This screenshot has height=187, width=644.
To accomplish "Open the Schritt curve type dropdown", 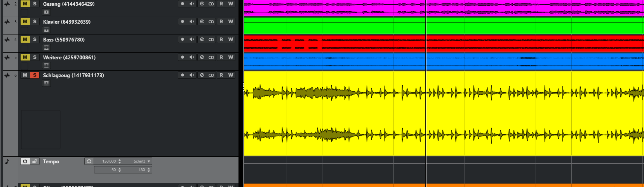I will [x=142, y=161].
